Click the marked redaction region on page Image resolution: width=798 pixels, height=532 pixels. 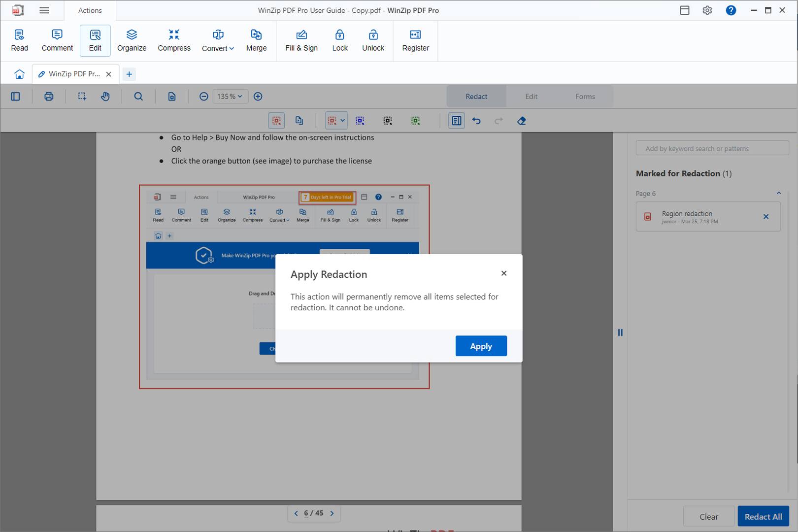(x=284, y=287)
